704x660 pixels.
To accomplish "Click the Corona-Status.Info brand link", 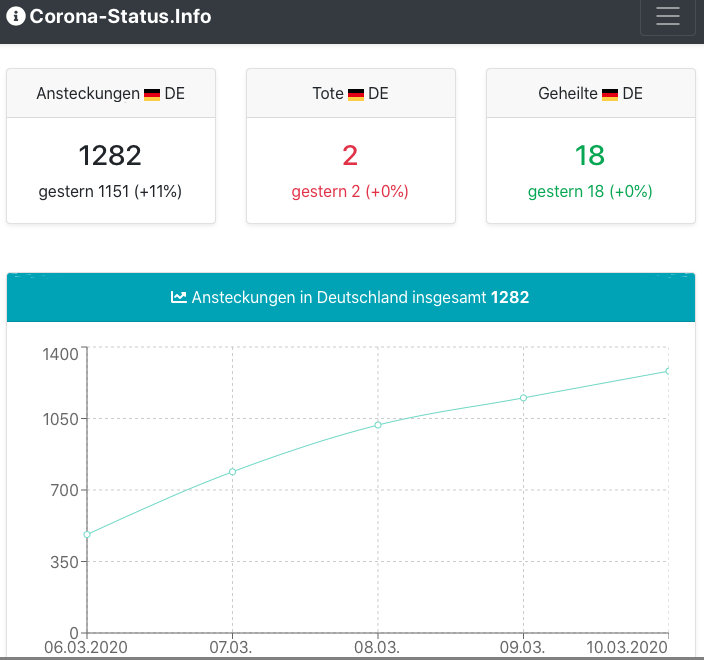I will [x=120, y=17].
